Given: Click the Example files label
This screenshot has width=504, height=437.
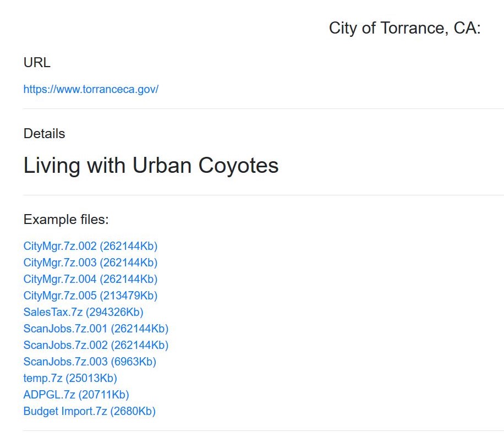Looking at the screenshot, I should coord(66,220).
